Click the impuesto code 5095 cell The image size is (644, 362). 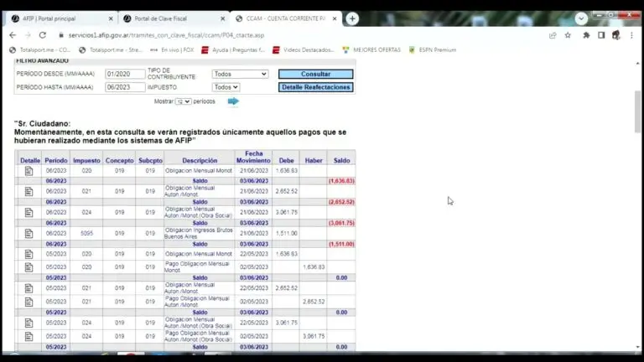click(x=86, y=233)
